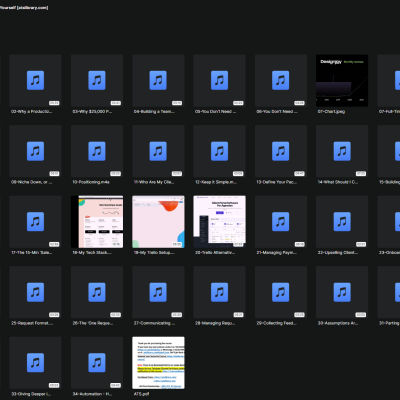Select the '20-Trello Alternativ...' video thumbnail
Screen dimensions: 400x400
[x=220, y=222]
